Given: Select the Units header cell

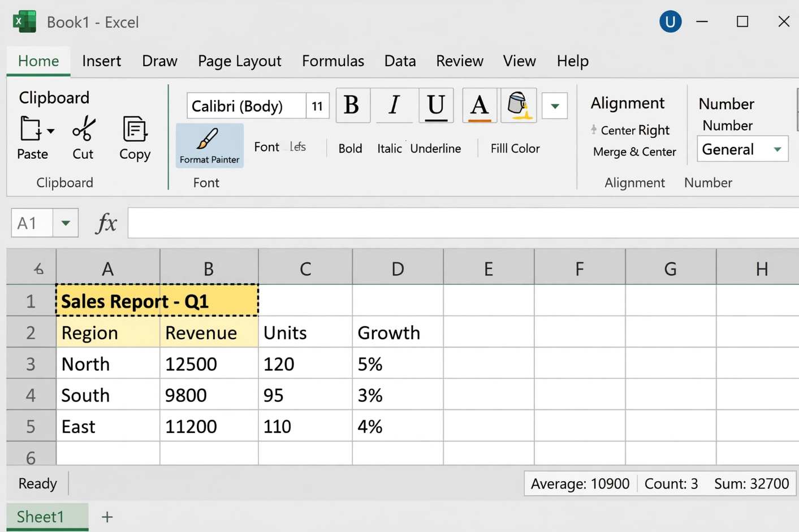Looking at the screenshot, I should coord(305,332).
